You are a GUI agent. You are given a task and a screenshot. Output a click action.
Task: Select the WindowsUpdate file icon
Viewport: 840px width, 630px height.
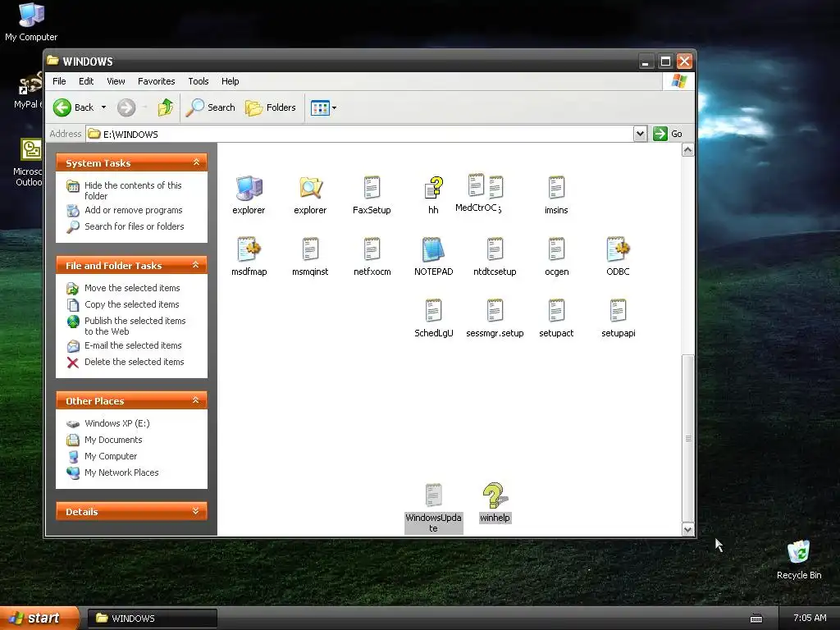[433, 495]
